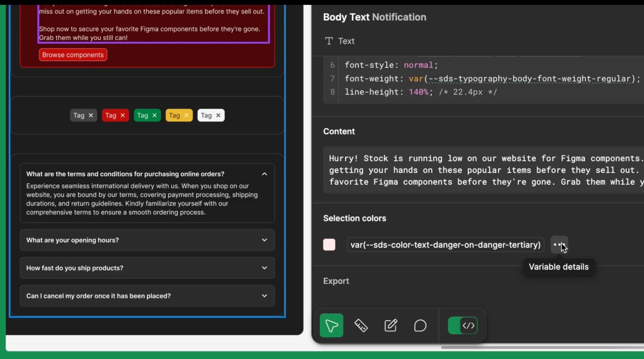Select the Move cursor tool

tap(331, 325)
